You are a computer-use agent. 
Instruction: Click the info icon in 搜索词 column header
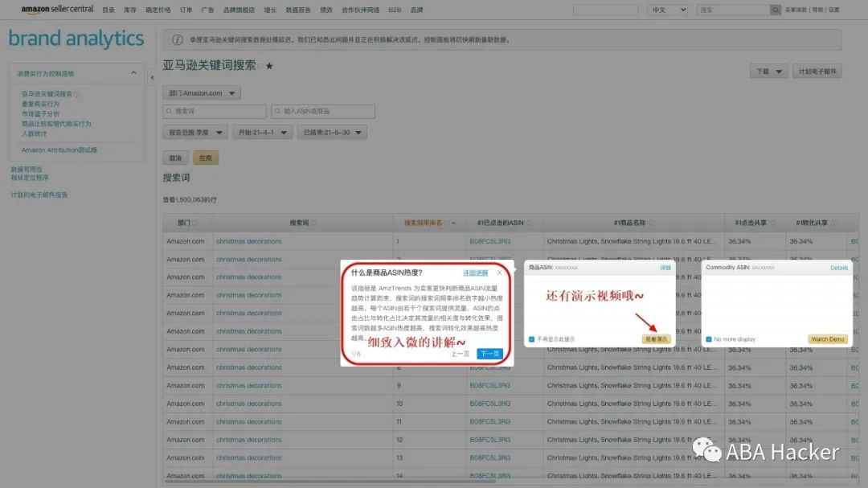click(314, 223)
